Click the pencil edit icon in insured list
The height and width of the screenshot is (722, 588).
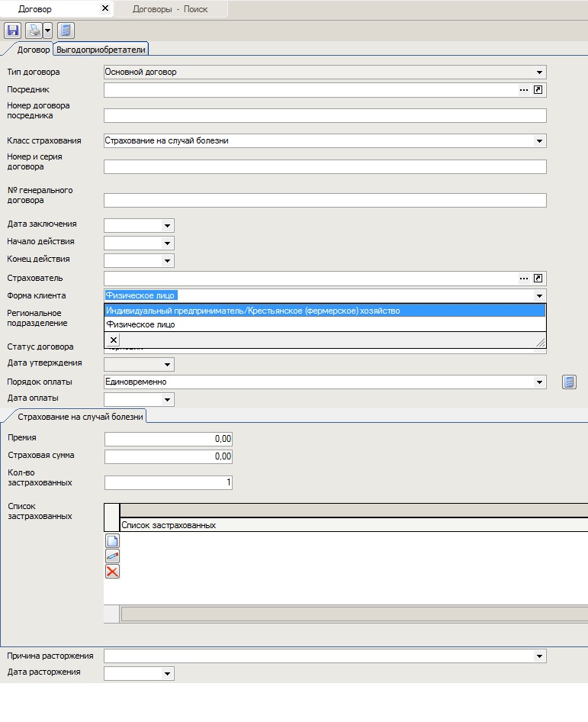click(x=112, y=556)
